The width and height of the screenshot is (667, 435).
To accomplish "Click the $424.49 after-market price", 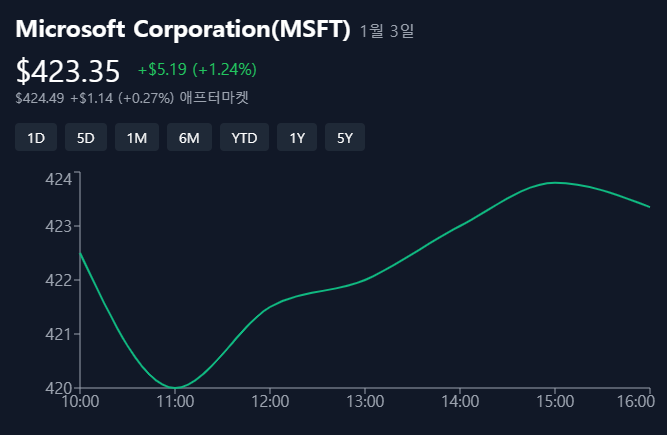I will point(40,98).
